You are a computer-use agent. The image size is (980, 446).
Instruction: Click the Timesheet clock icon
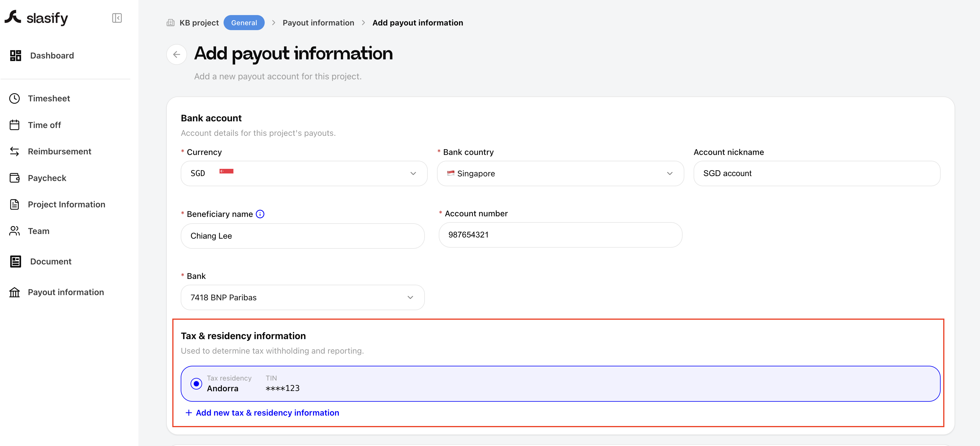pyautogui.click(x=14, y=98)
